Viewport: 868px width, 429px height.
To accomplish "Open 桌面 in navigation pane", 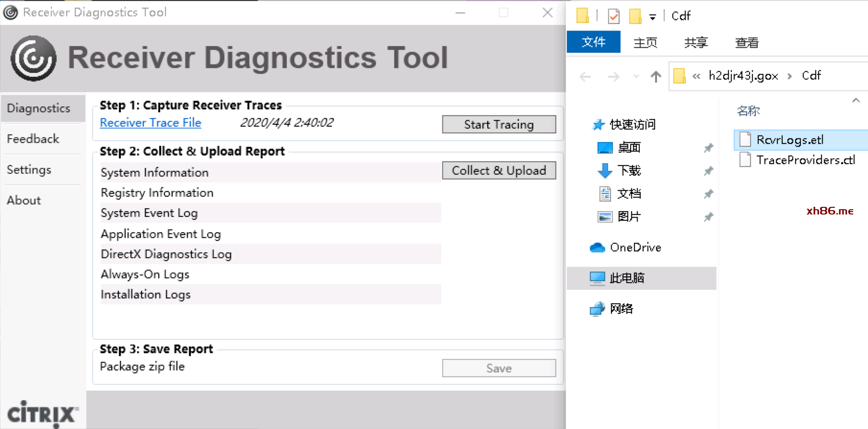I will (629, 147).
